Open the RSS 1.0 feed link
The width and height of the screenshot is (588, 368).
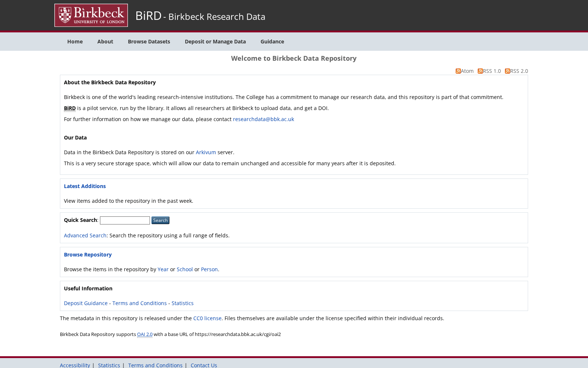[492, 71]
